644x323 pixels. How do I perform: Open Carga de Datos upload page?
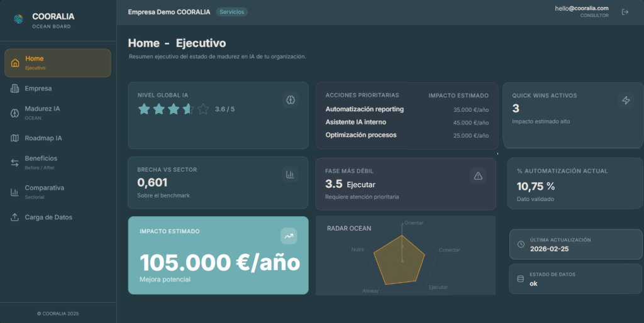click(48, 217)
